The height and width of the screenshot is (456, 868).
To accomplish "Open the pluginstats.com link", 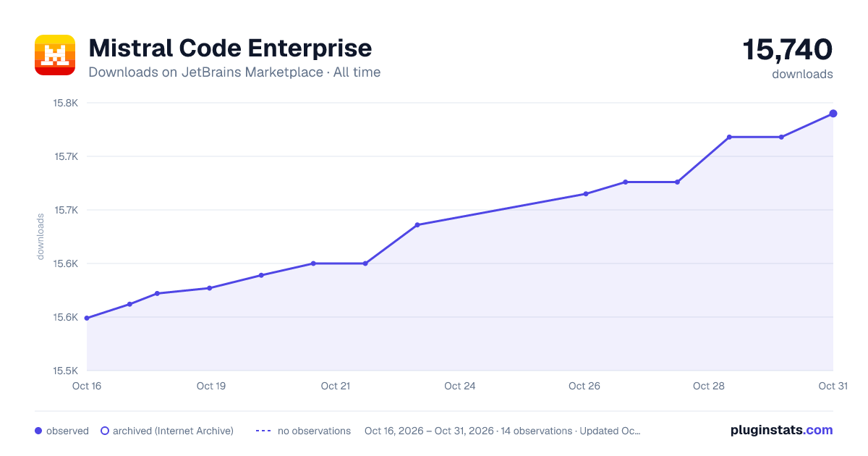I will pos(782,430).
